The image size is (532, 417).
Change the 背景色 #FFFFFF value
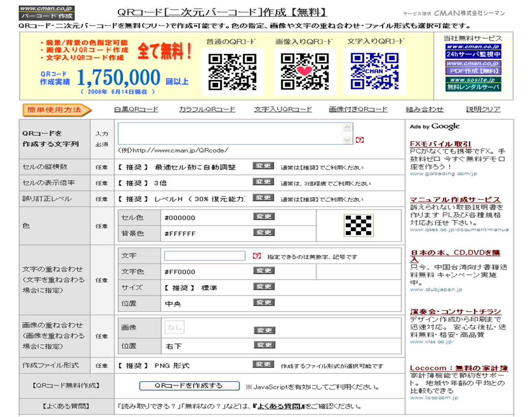(263, 232)
